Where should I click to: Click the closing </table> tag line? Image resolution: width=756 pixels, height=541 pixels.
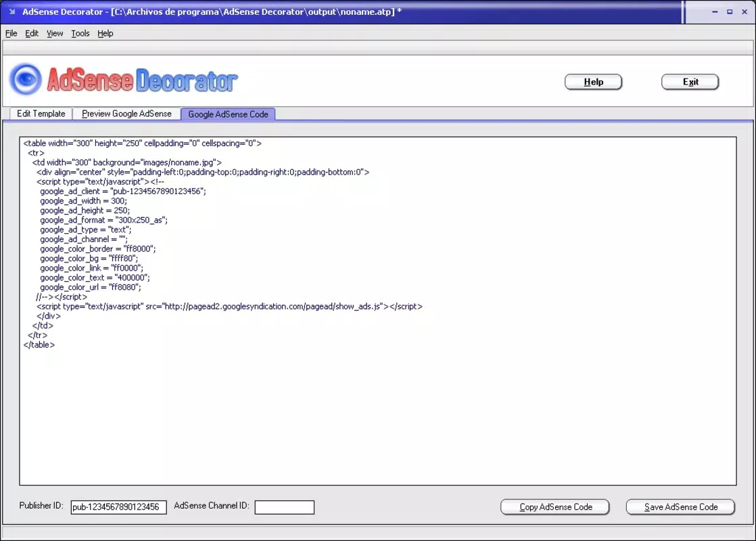(39, 346)
